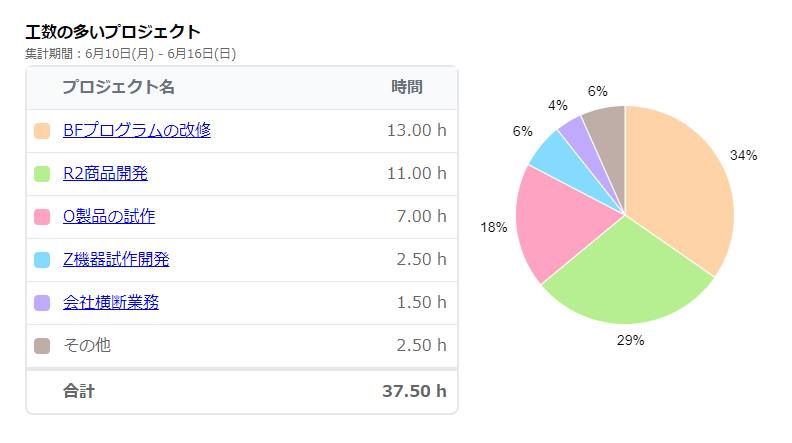Click the 37.50 h total value

414,391
